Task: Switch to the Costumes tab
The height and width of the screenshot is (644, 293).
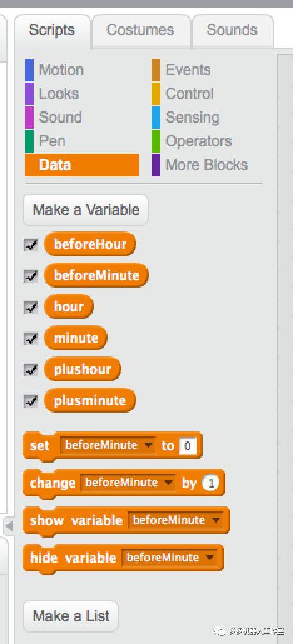Action: (x=140, y=30)
